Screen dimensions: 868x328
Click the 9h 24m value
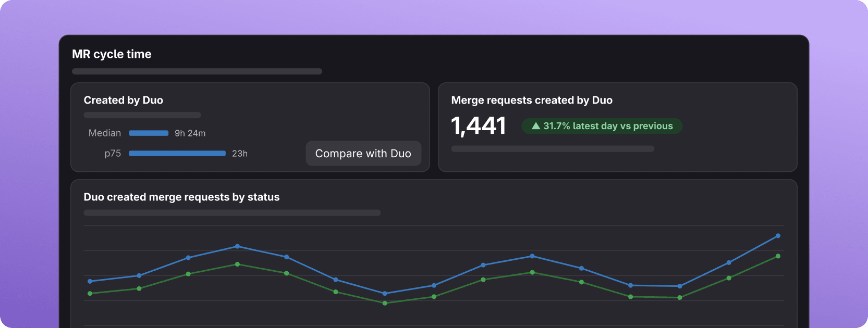(190, 133)
